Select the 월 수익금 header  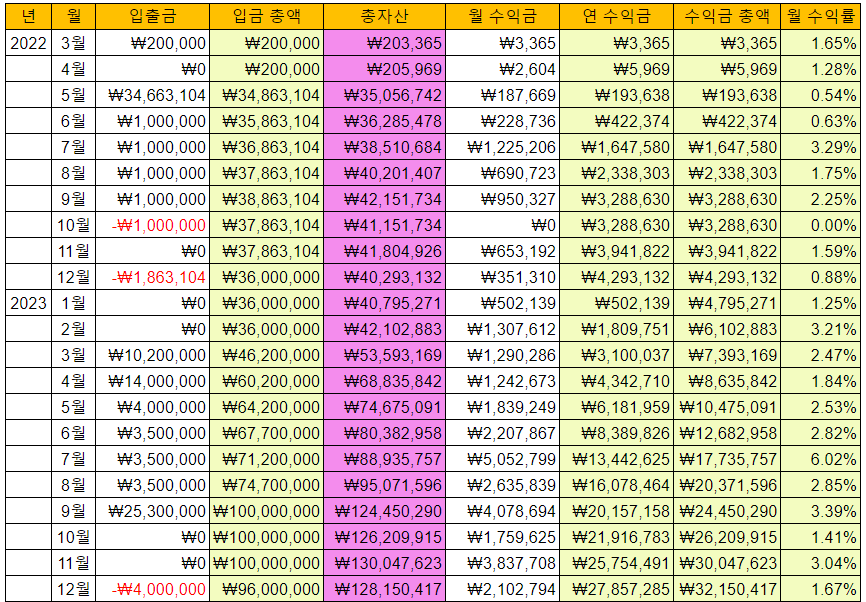click(x=503, y=16)
